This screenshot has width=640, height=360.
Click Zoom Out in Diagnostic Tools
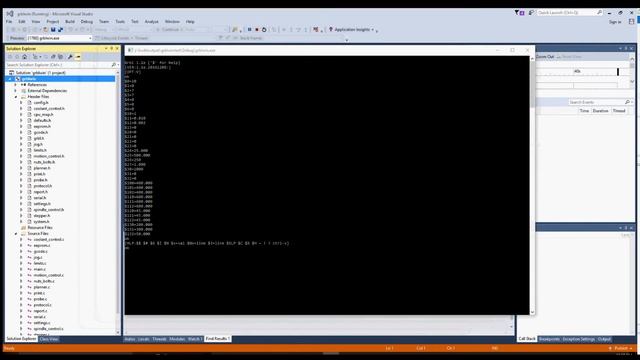[x=544, y=57]
